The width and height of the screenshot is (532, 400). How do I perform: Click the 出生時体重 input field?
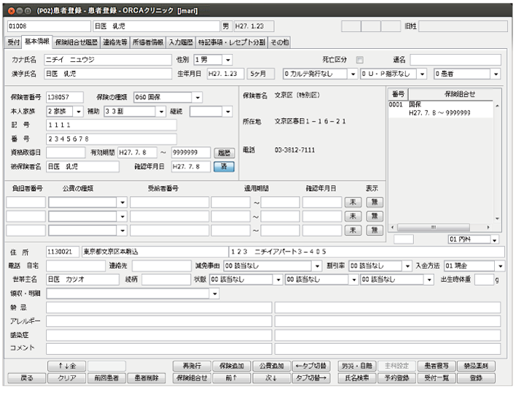point(484,280)
